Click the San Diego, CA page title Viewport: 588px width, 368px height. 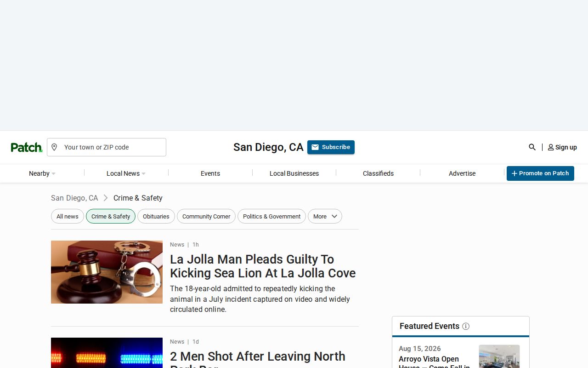tap(268, 147)
